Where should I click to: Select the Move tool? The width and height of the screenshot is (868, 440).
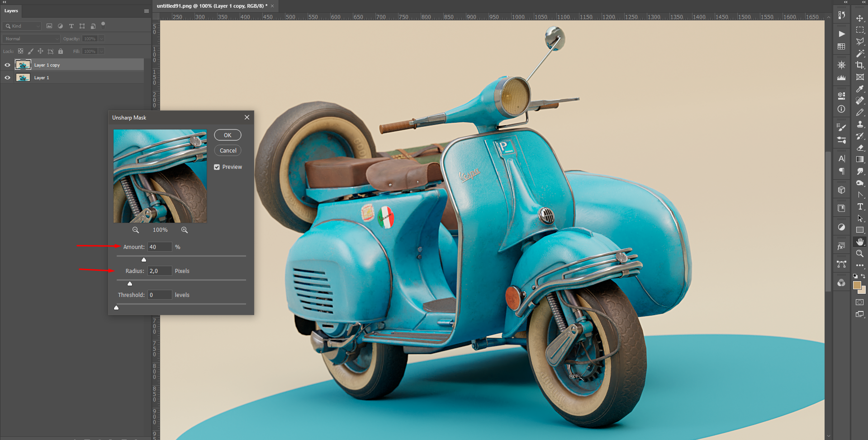coord(860,19)
